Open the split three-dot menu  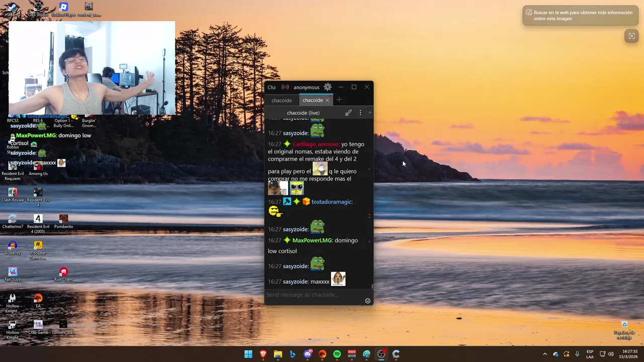click(x=360, y=113)
